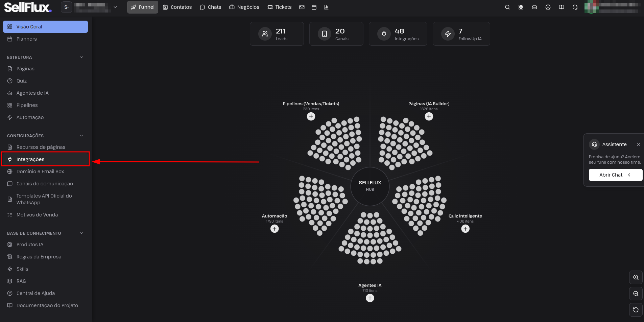This screenshot has width=644, height=322.
Task: Close the Assistente help panel
Action: (x=639, y=144)
